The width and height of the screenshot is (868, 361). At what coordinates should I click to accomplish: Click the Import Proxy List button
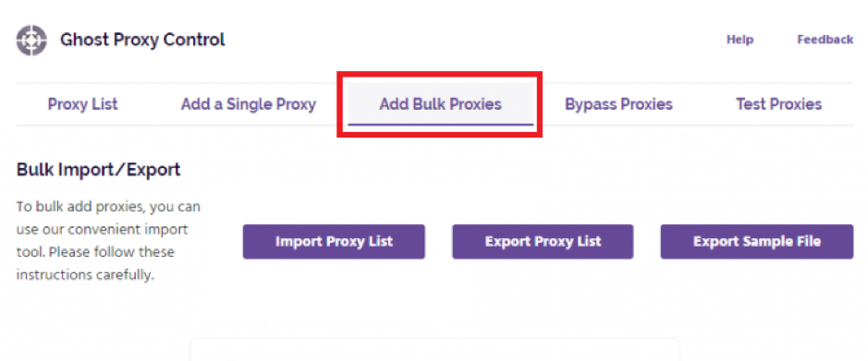coord(334,242)
